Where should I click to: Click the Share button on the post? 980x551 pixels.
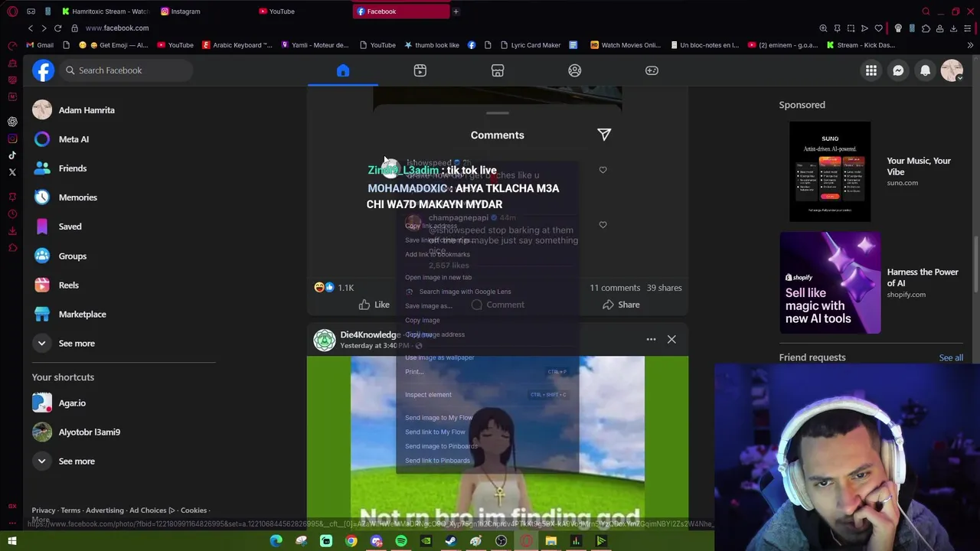pyautogui.click(x=621, y=305)
